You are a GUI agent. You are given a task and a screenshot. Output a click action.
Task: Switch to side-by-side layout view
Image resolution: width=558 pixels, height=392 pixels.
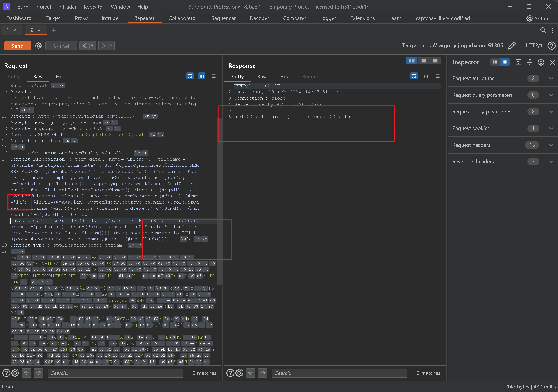point(411,61)
